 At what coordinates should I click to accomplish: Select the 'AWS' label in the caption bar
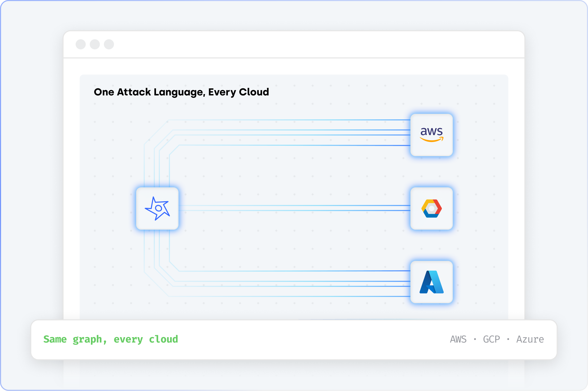(x=458, y=339)
